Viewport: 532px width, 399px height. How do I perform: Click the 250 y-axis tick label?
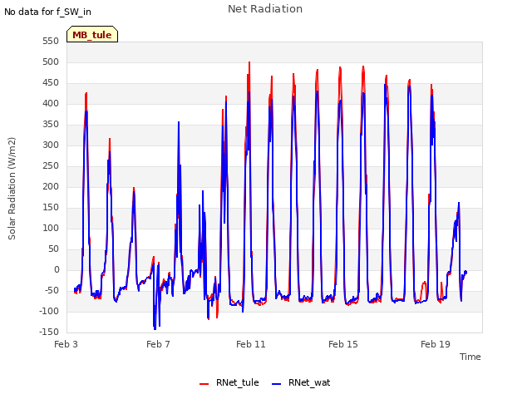pyautogui.click(x=51, y=165)
